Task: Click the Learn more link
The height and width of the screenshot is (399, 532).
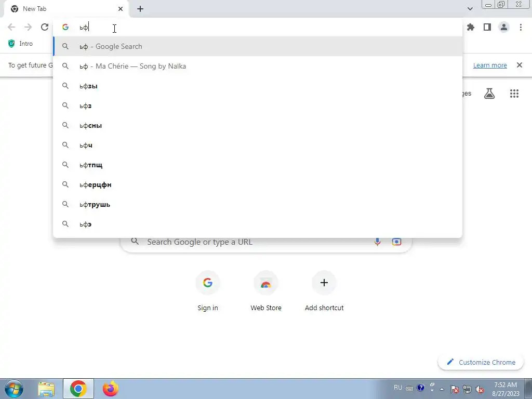Action: pos(490,65)
